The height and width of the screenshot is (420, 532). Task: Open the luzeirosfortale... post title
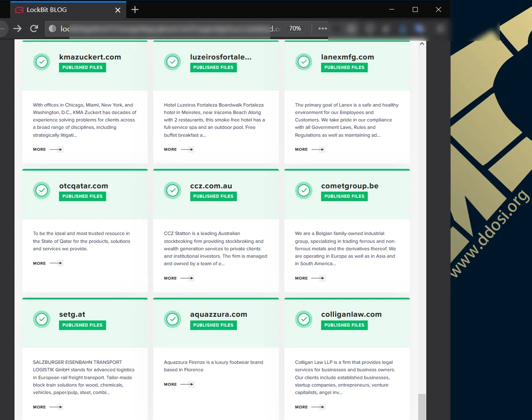click(221, 57)
